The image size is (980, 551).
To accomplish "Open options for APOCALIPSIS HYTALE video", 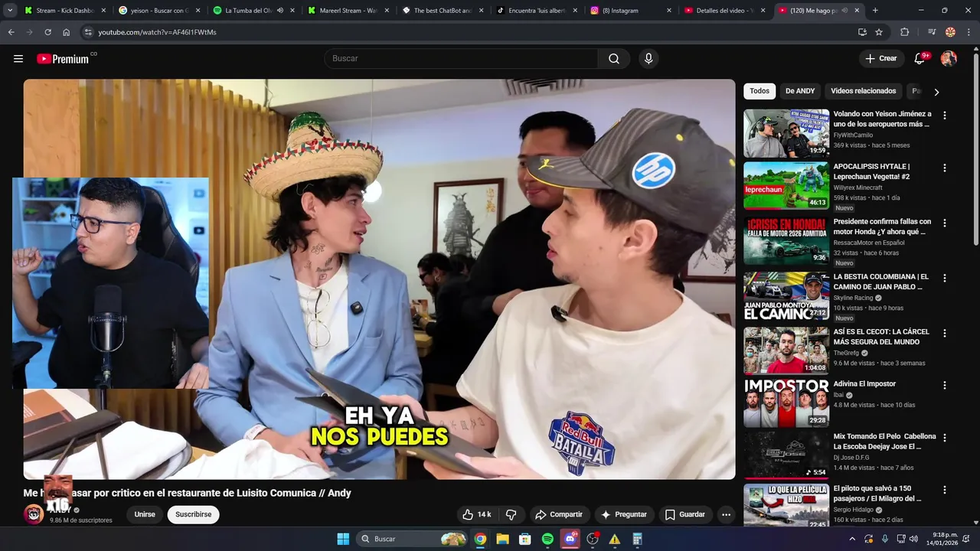I will point(944,168).
